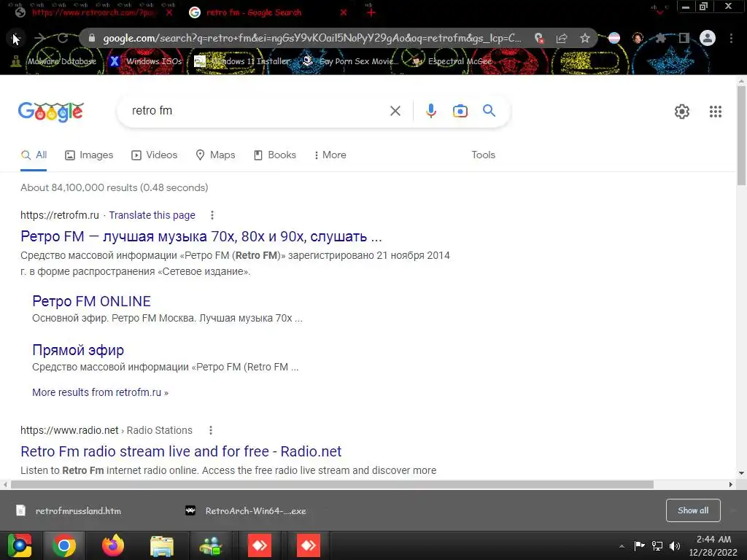Open Retro Fm radio stream Radio.net result
Viewport: 747px width, 560px height.
click(181, 451)
